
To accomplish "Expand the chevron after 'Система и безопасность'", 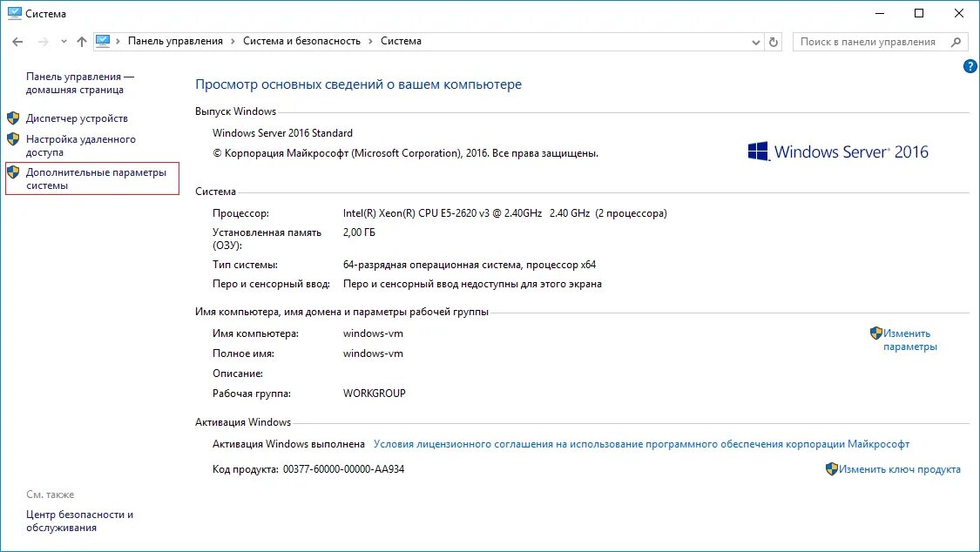I will [x=370, y=41].
